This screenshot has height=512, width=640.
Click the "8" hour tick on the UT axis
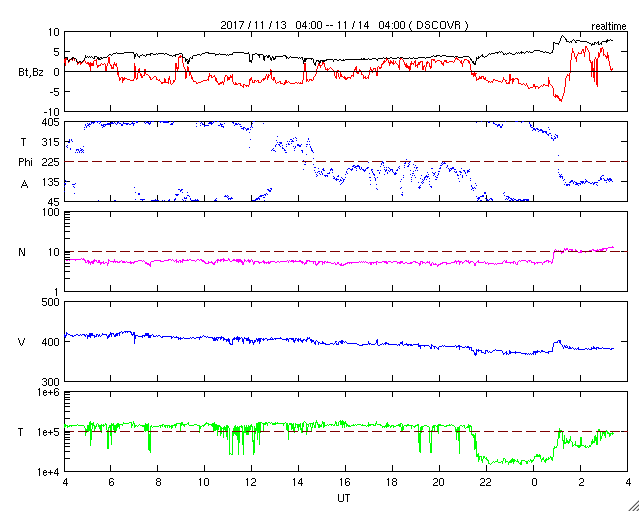pyautogui.click(x=158, y=482)
